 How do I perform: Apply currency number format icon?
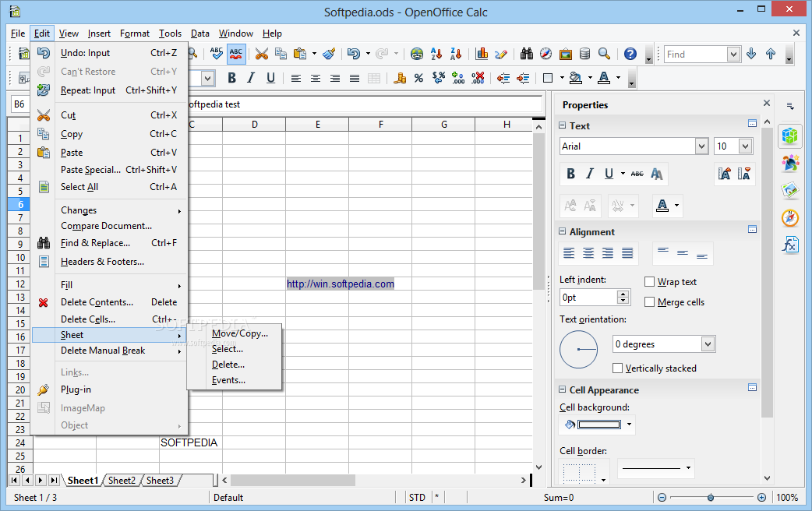pos(399,78)
